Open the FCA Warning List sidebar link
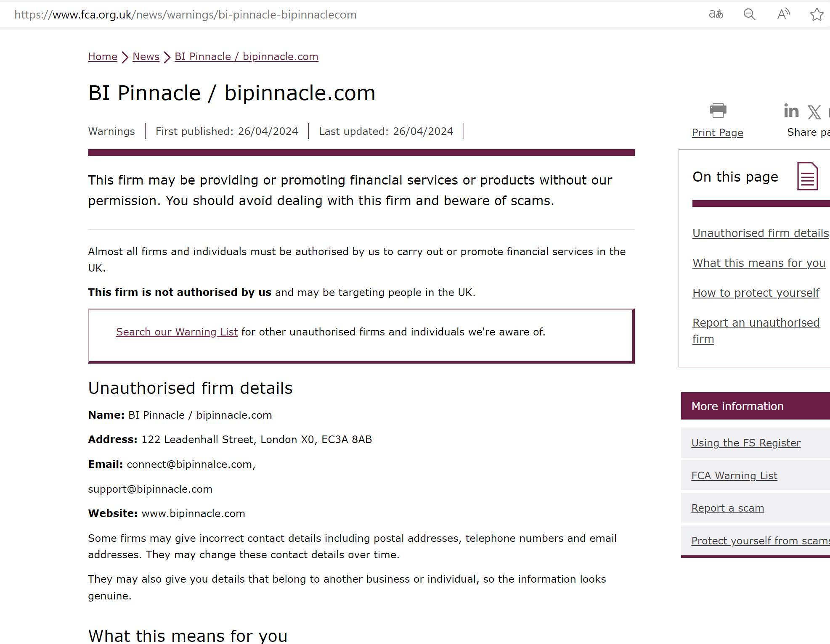Viewport: 830px width, 644px height. tap(734, 476)
